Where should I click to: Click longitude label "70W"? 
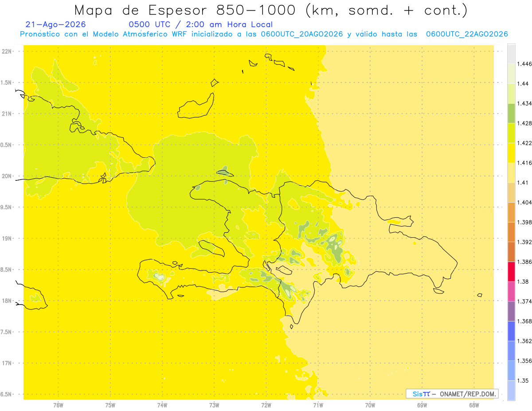point(370,405)
